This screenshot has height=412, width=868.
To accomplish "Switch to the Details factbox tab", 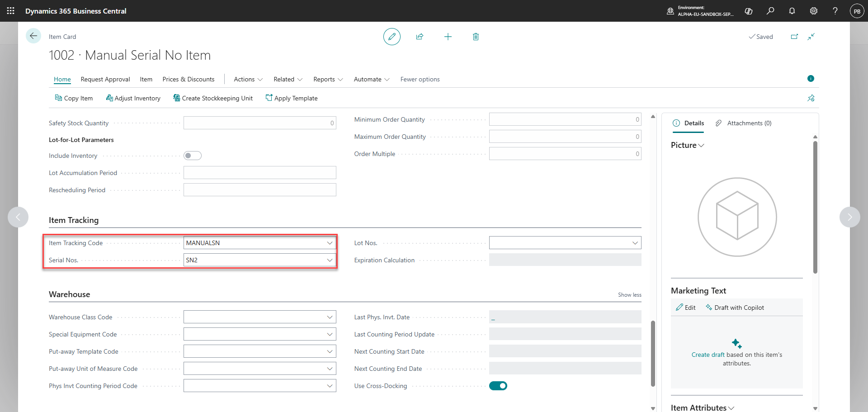I will point(688,123).
